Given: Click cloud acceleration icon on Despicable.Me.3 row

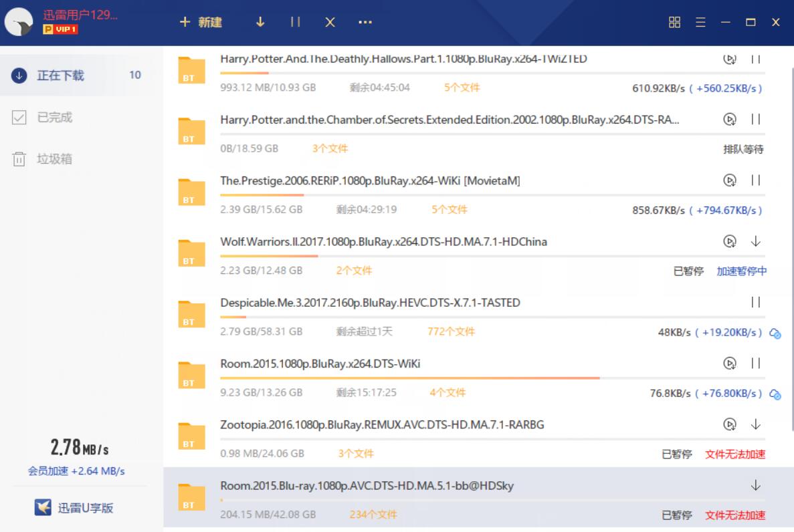Looking at the screenshot, I should pyautogui.click(x=775, y=334).
